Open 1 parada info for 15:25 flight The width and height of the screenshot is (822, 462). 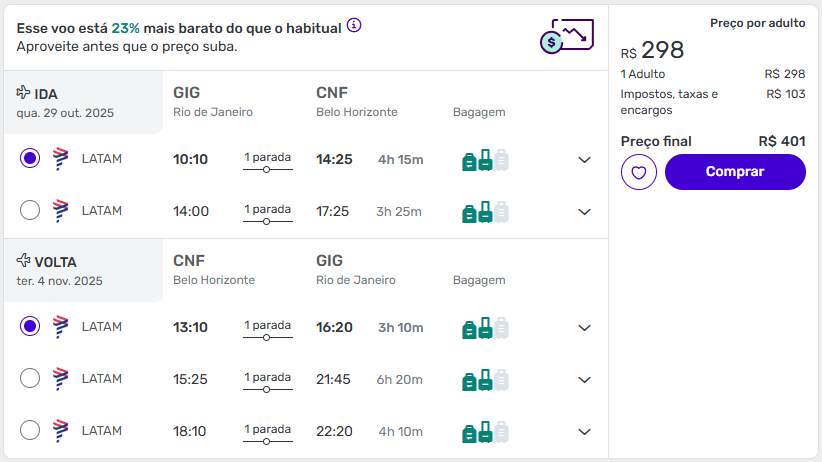click(x=267, y=377)
